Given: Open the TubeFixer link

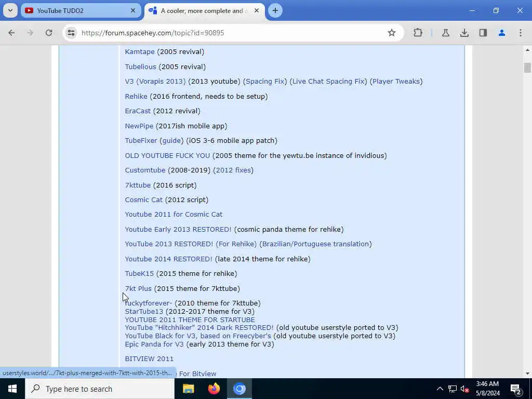Looking at the screenshot, I should (141, 140).
